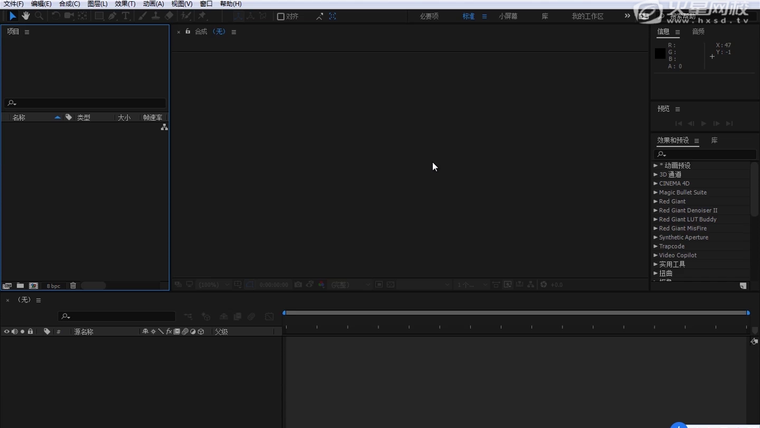
Task: Click the flowchart icon in Project panel
Action: point(164,127)
